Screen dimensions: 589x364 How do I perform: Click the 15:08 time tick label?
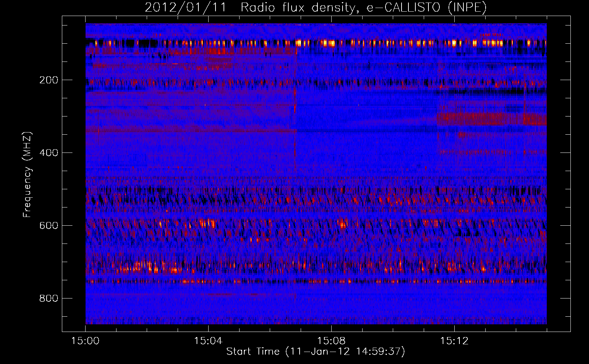331,341
